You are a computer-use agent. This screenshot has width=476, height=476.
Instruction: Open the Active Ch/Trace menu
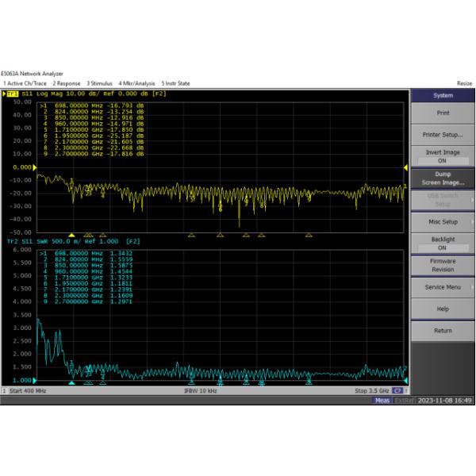25,83
